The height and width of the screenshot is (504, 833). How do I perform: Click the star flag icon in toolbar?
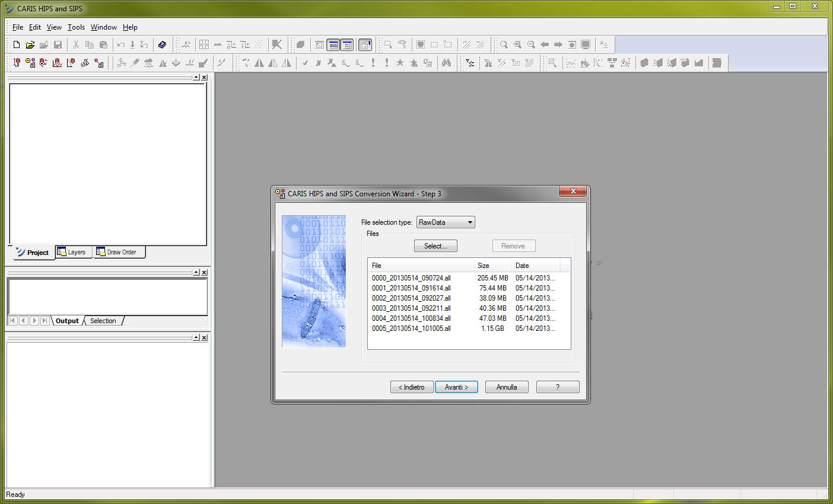400,63
